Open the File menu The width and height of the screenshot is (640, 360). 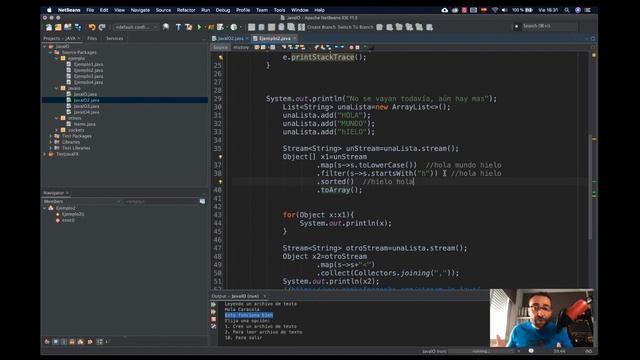coord(90,10)
